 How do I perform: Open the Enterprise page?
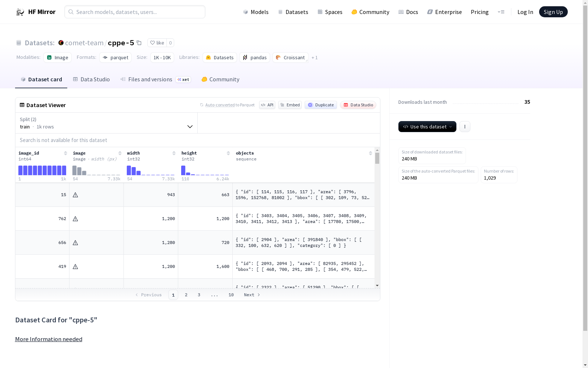[445, 12]
